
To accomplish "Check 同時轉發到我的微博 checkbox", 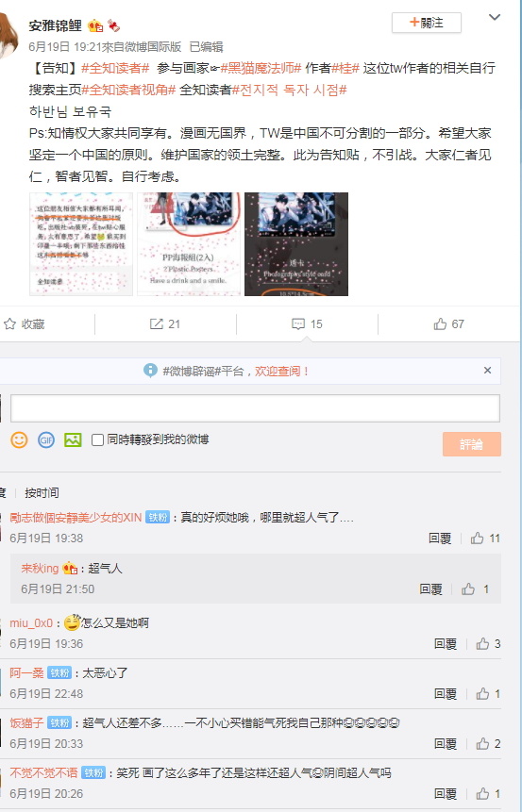I will (97, 439).
